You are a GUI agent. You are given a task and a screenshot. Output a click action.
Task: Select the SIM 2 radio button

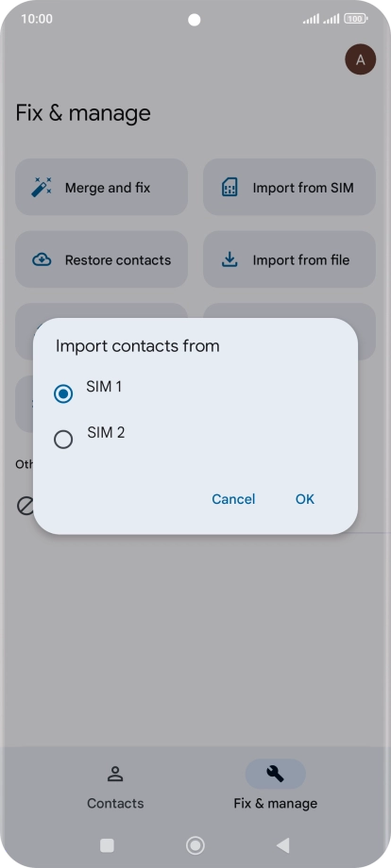pyautogui.click(x=63, y=440)
